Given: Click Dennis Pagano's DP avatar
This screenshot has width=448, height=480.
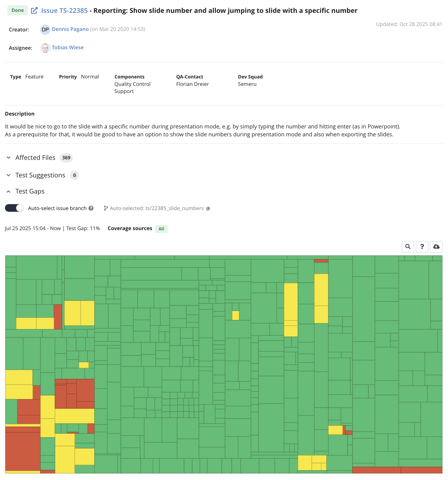Looking at the screenshot, I should pyautogui.click(x=45, y=30).
